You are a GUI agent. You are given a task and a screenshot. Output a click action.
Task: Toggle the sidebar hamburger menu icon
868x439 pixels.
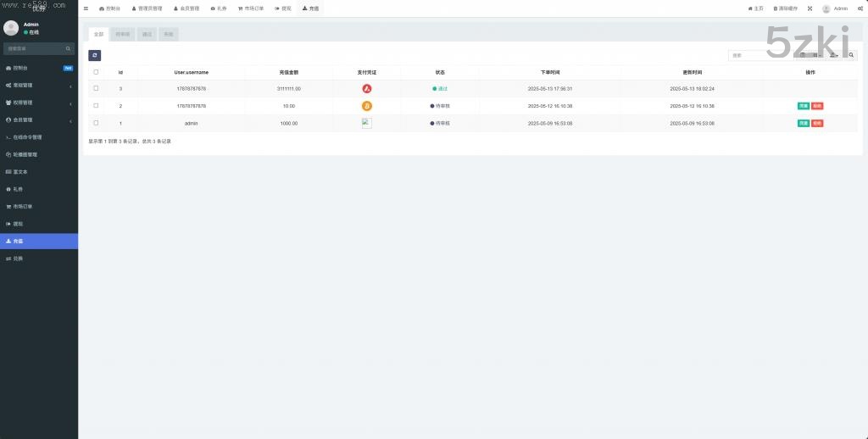click(x=86, y=8)
